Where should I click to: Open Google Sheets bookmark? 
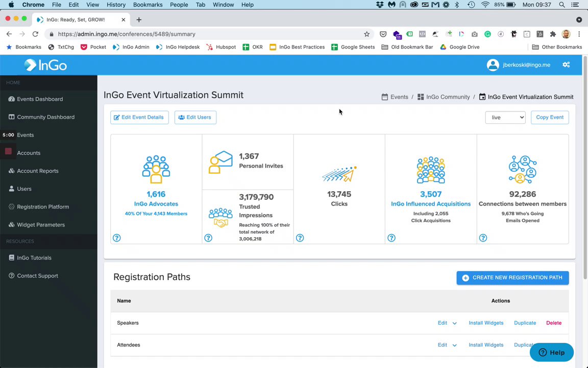[x=353, y=48]
